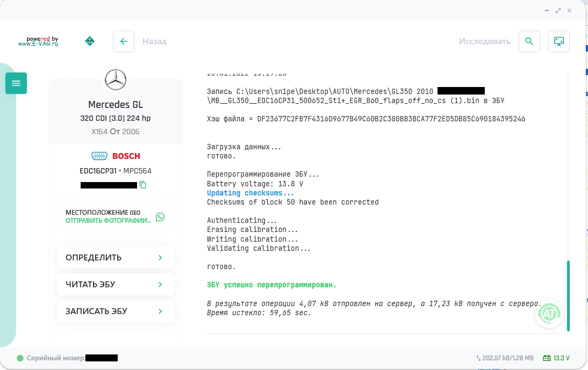Click the green E-VAG diamond logo
The height and width of the screenshot is (370, 588).
pos(90,41)
